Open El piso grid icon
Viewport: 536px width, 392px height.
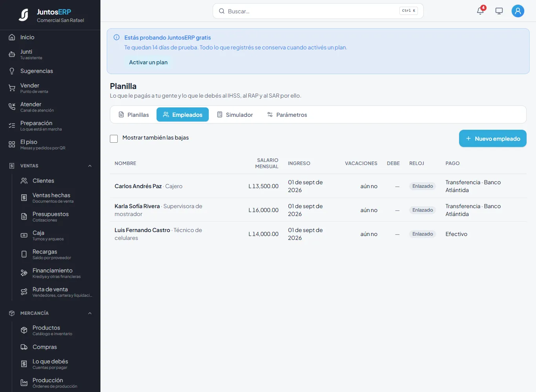(12, 144)
